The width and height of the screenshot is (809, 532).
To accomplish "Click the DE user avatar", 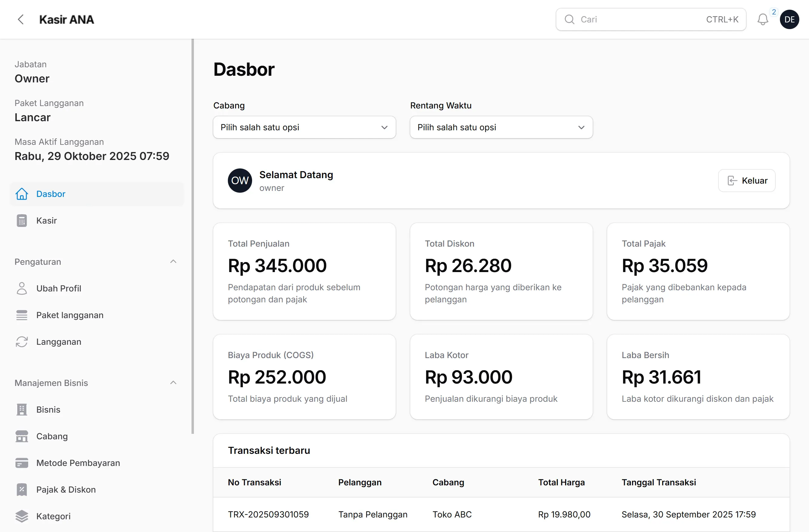I will [789, 19].
